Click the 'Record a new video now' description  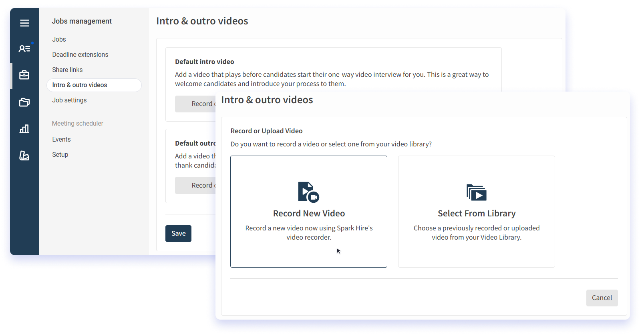click(309, 233)
